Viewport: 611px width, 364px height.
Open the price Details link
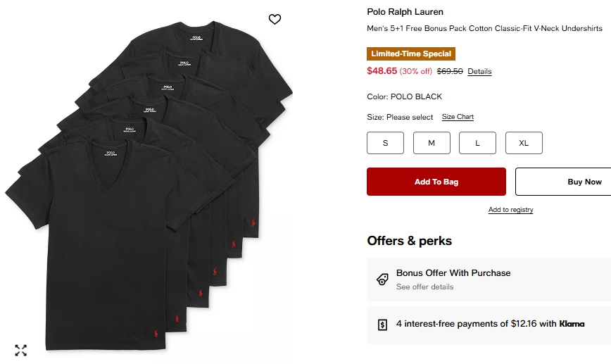tap(479, 71)
